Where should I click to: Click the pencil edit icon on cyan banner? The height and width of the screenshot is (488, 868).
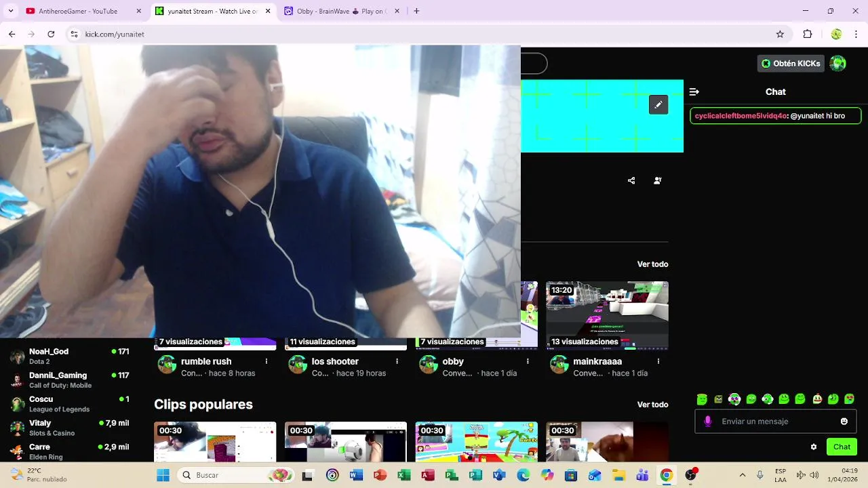[x=658, y=105]
